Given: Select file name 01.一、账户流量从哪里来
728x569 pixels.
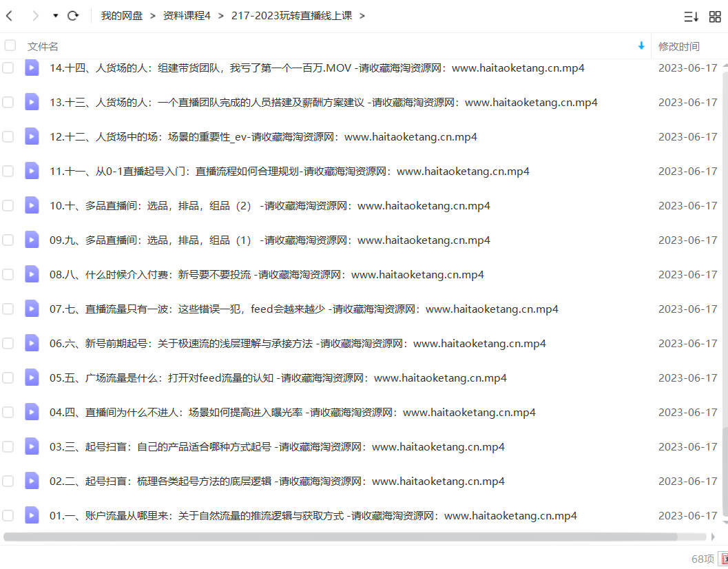Looking at the screenshot, I should [313, 515].
